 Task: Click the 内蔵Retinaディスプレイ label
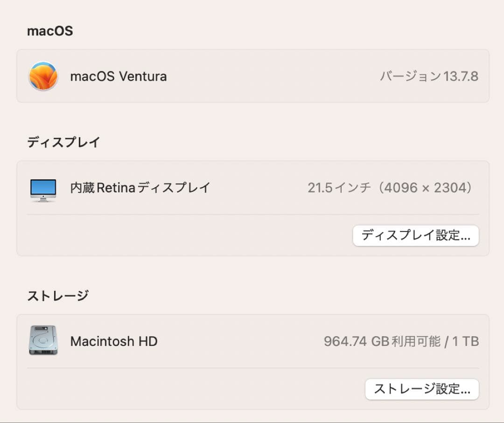(x=140, y=187)
